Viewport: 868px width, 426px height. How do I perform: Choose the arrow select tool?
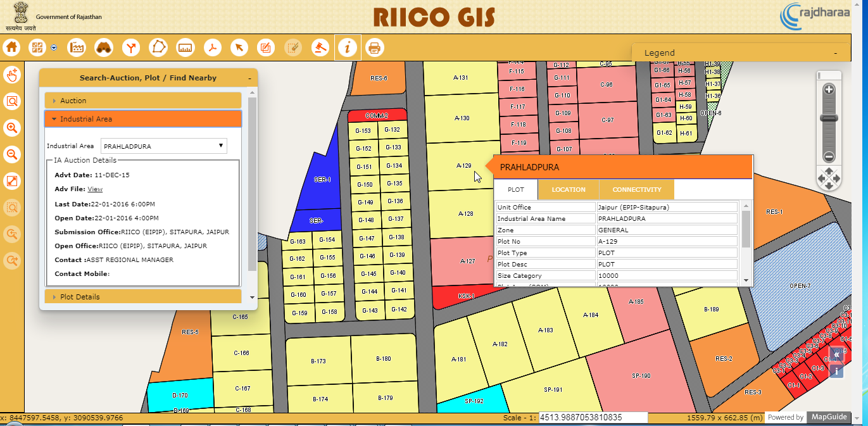[x=239, y=47]
